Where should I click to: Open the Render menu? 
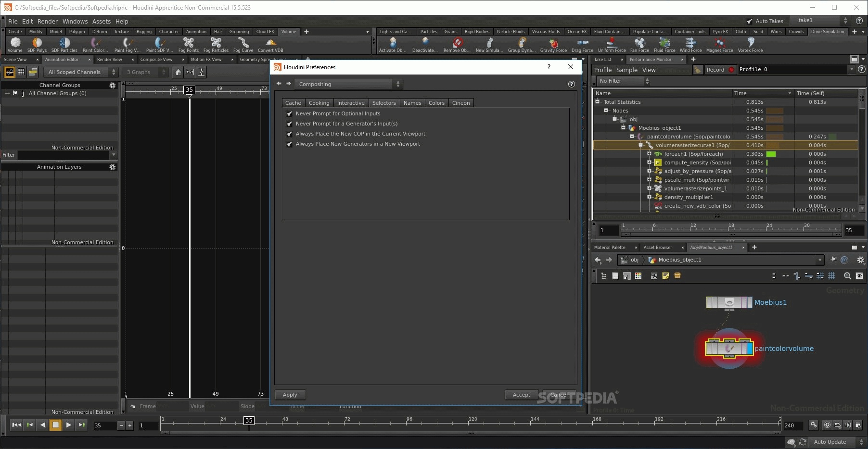coord(48,21)
